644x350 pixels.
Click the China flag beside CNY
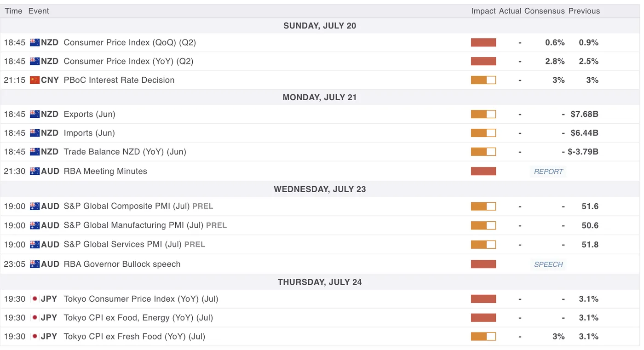(x=34, y=80)
